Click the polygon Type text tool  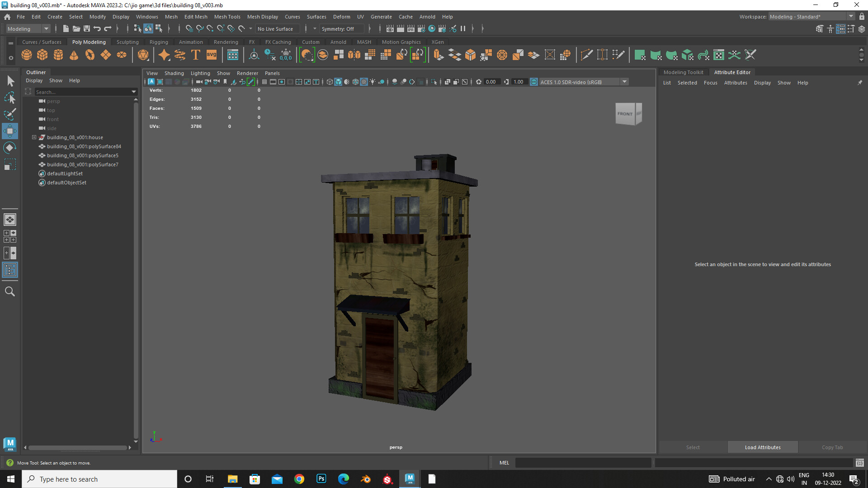tap(196, 55)
